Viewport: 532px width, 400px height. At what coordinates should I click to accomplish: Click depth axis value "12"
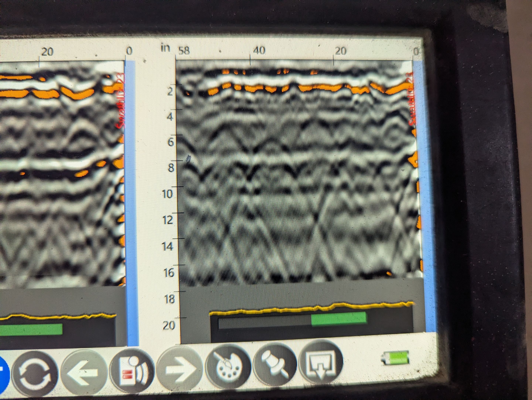[168, 220]
